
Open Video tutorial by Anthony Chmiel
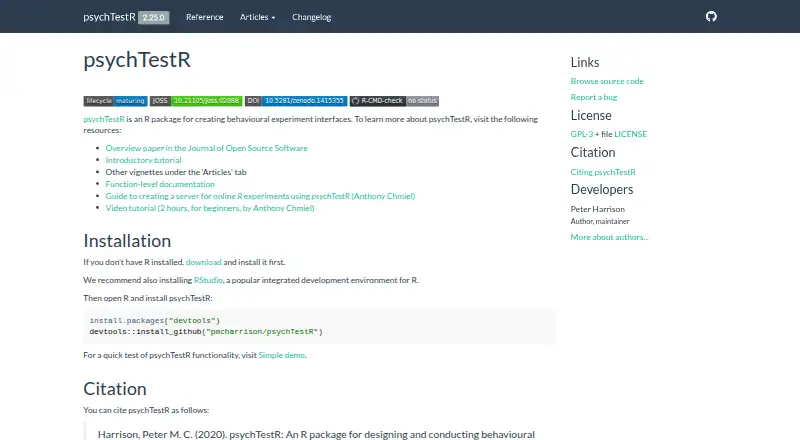pos(210,208)
